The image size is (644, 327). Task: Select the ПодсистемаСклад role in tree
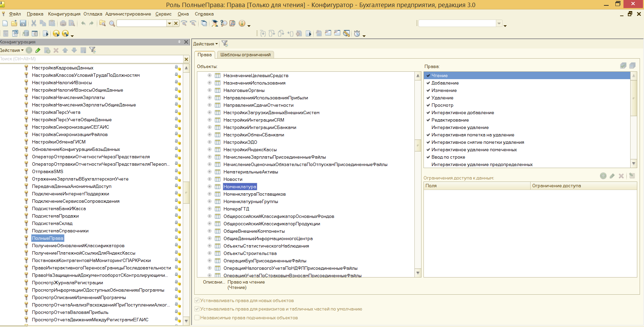[52, 223]
